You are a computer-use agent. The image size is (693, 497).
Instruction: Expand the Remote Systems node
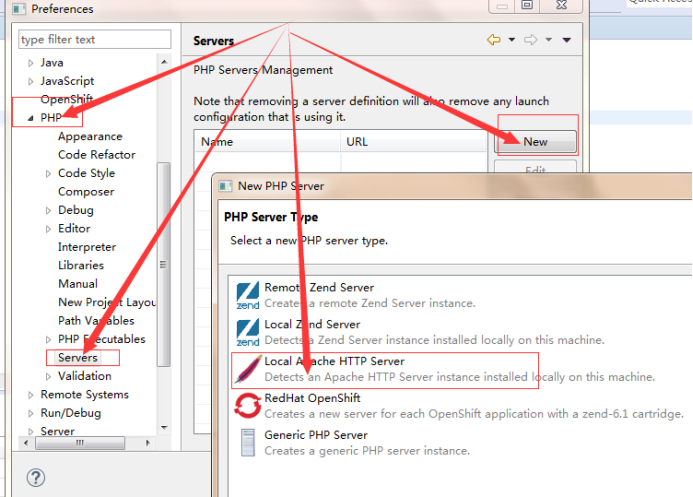point(30,395)
